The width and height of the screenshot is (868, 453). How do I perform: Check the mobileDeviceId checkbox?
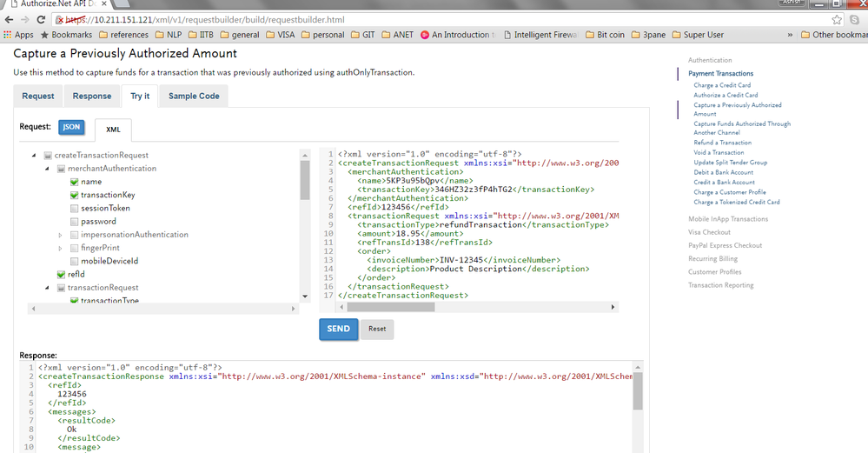(74, 261)
